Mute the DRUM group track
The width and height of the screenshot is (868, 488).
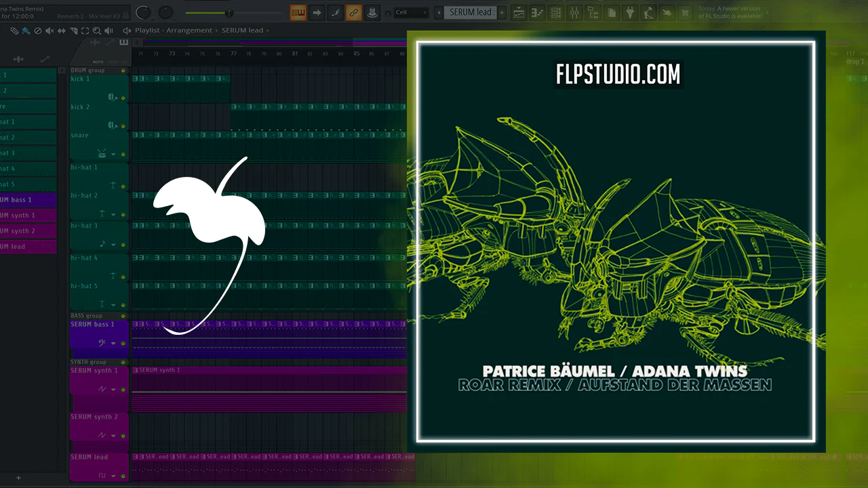coord(123,70)
